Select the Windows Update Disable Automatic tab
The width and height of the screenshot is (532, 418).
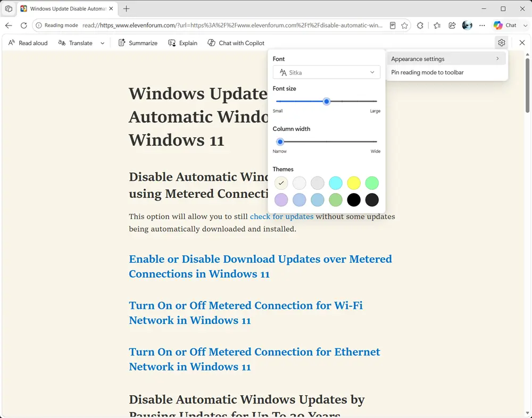click(68, 9)
